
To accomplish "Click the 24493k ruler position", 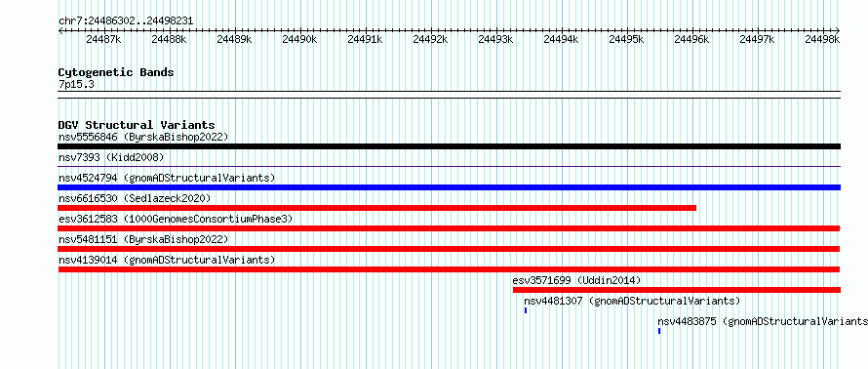I will pos(495,39).
